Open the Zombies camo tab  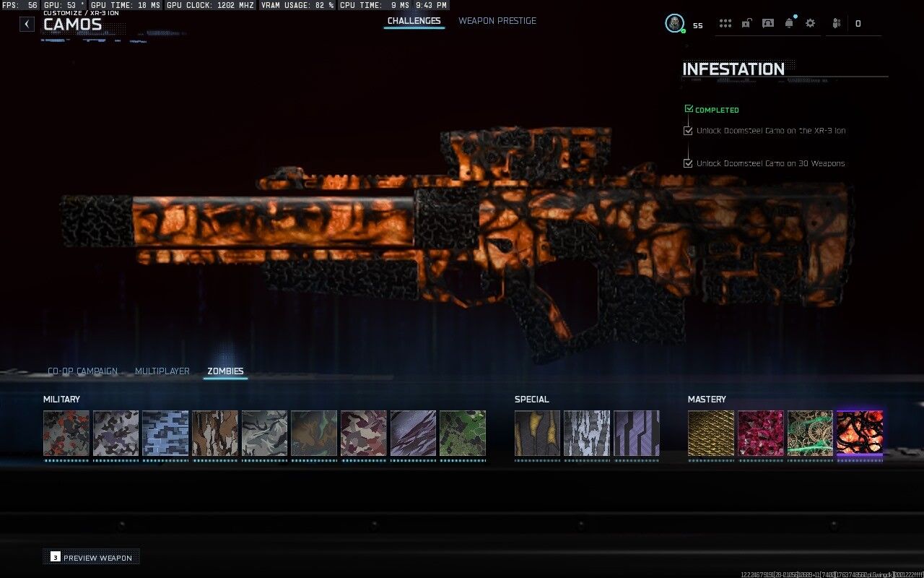(225, 371)
